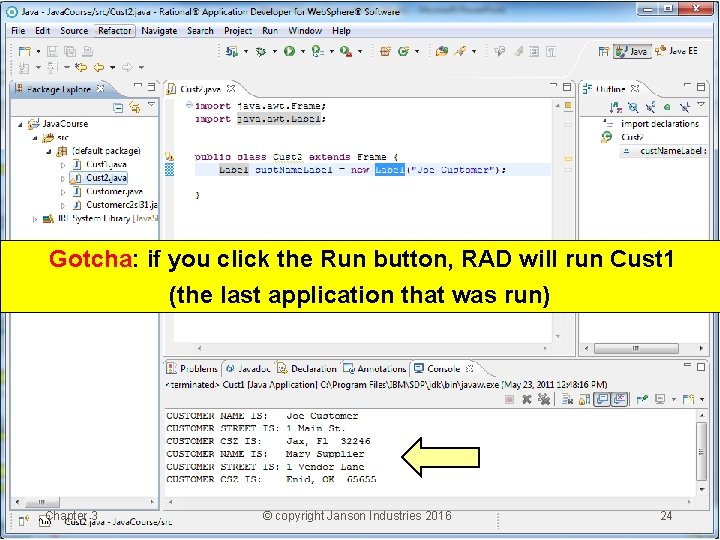
Task: Click Link with Editor in Package Explorer
Action: pyautogui.click(x=135, y=108)
